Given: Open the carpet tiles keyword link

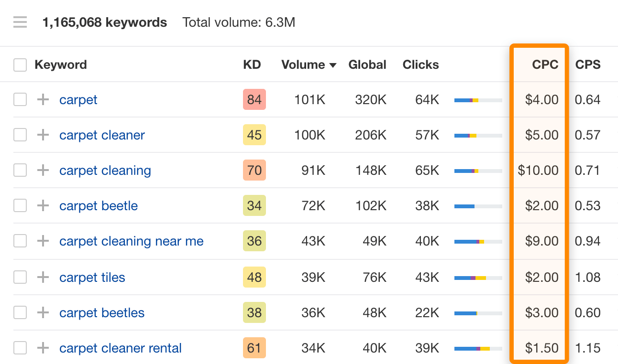Looking at the screenshot, I should (x=92, y=278).
